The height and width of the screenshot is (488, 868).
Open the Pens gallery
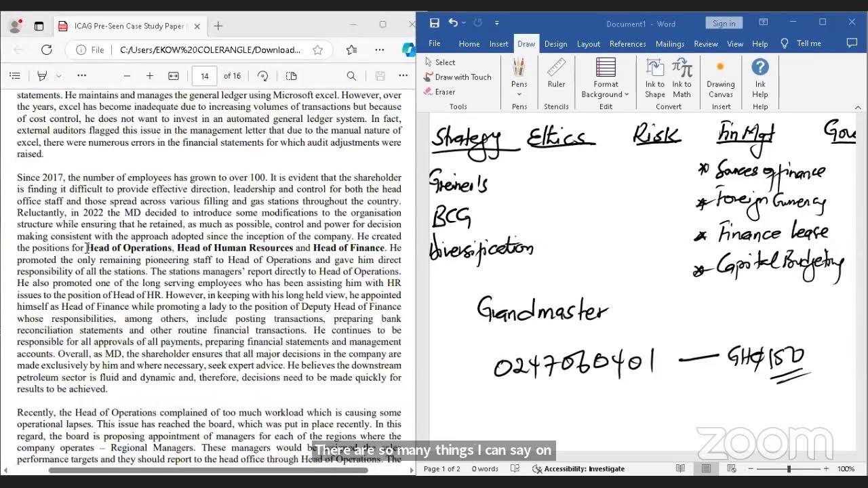pos(519,77)
